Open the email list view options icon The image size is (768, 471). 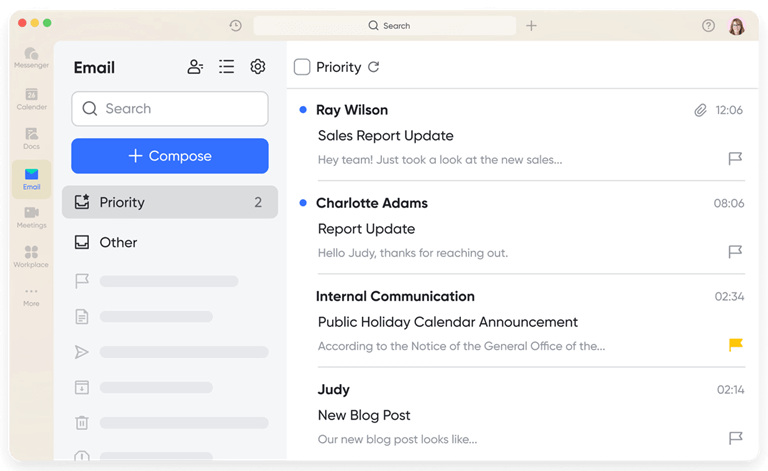226,67
